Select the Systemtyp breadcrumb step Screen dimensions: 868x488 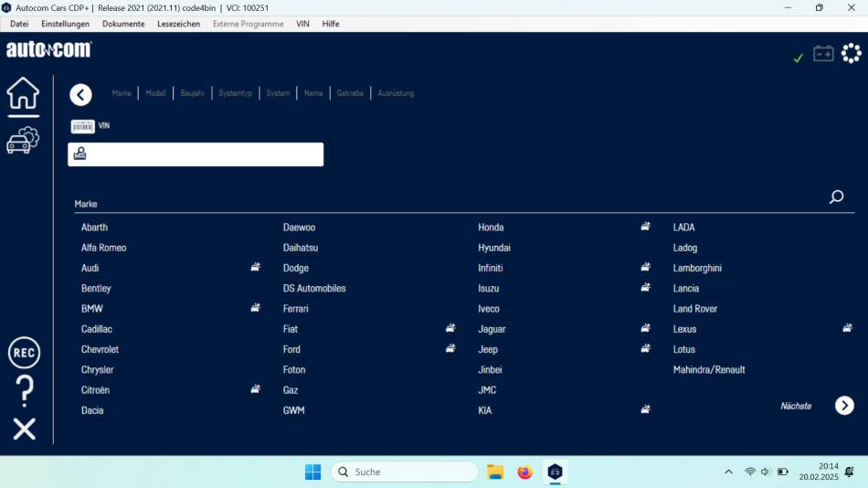[x=235, y=93]
